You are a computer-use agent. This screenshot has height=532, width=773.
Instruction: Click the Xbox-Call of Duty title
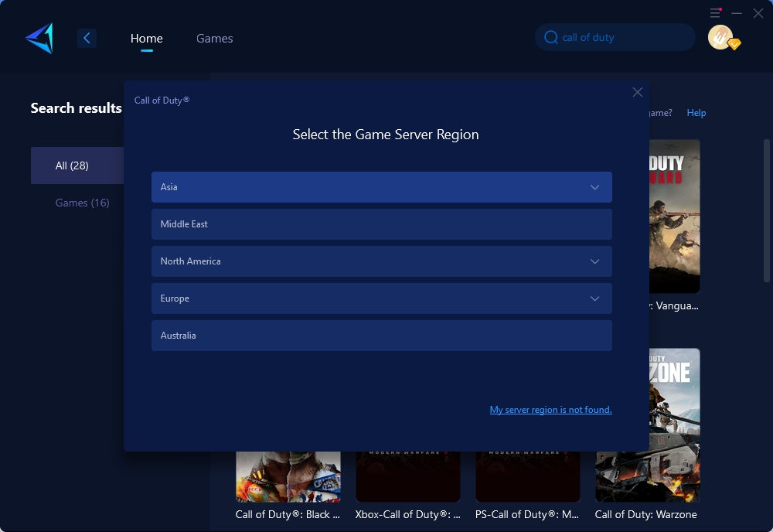click(x=407, y=514)
